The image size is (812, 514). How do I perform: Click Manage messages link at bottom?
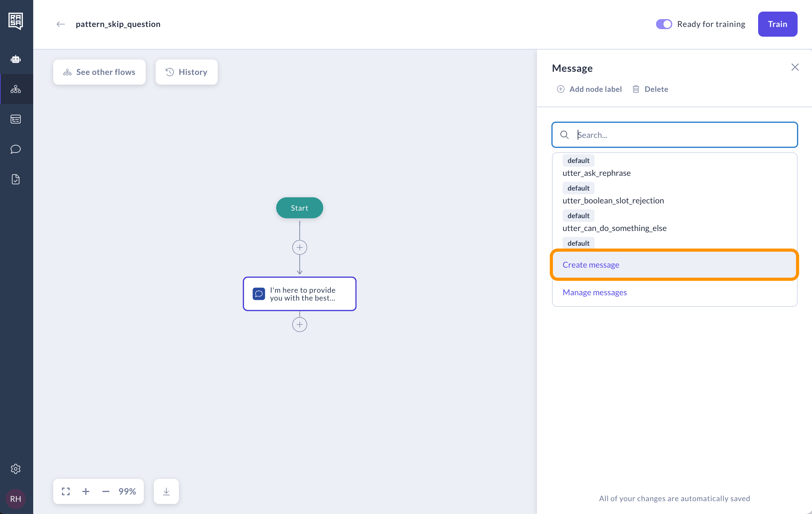click(x=594, y=291)
